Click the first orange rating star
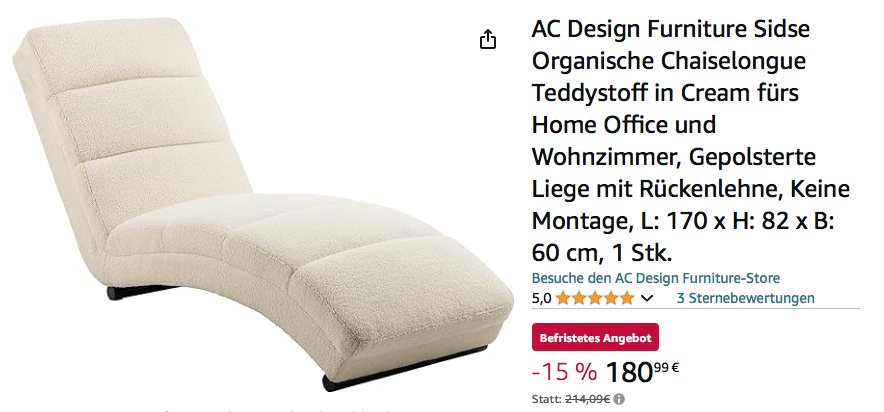 (x=562, y=298)
